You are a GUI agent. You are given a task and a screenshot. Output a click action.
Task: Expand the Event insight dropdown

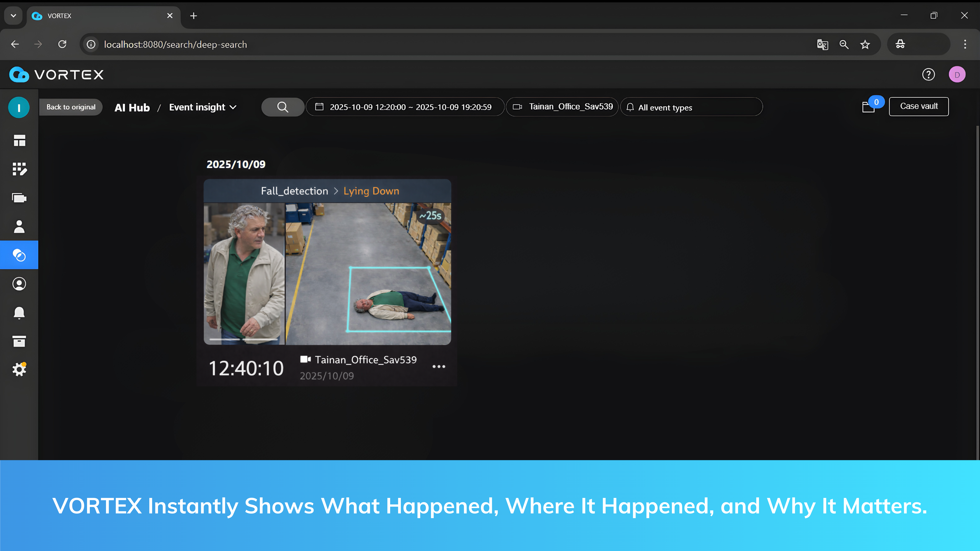202,107
